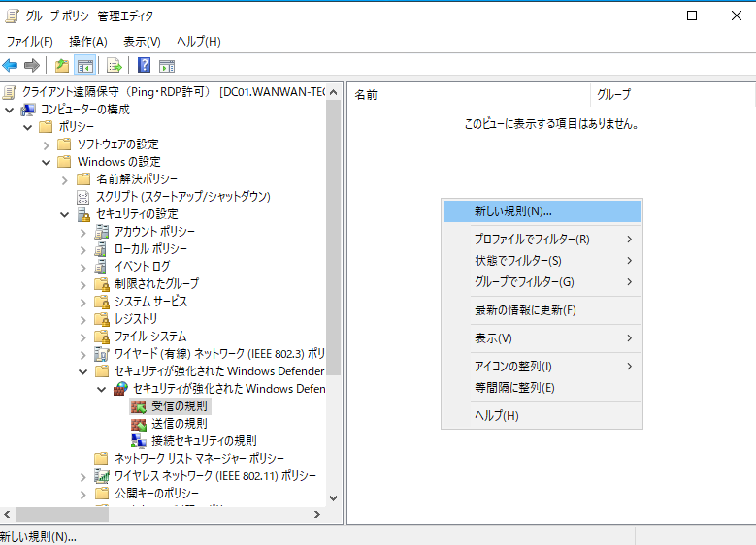Open プロファイルでフィルター(R) submenu
This screenshot has height=545, width=756.
coord(542,239)
